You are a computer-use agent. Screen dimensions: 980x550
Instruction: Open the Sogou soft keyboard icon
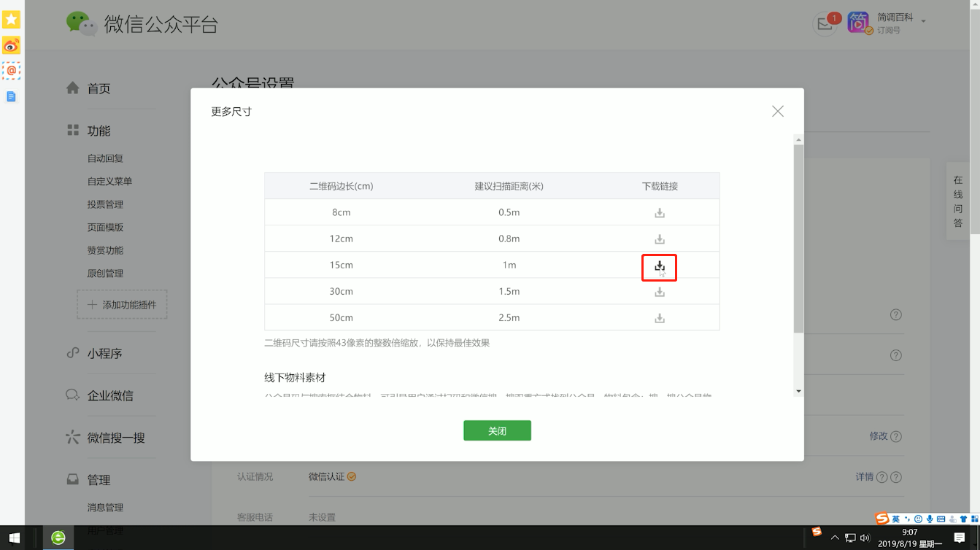[x=941, y=519]
